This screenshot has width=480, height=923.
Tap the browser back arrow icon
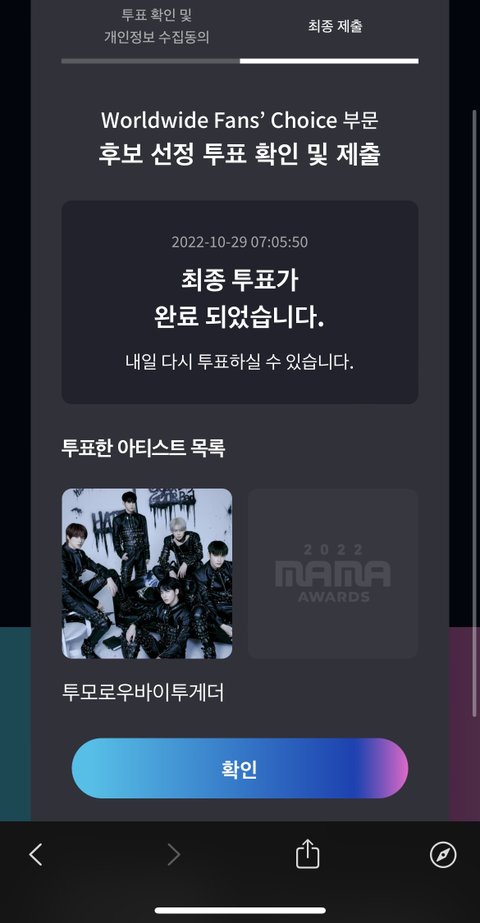pyautogui.click(x=36, y=854)
